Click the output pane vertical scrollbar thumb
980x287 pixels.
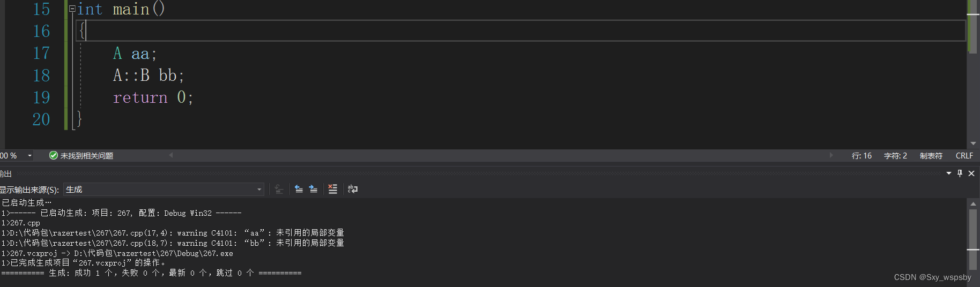tap(973, 239)
